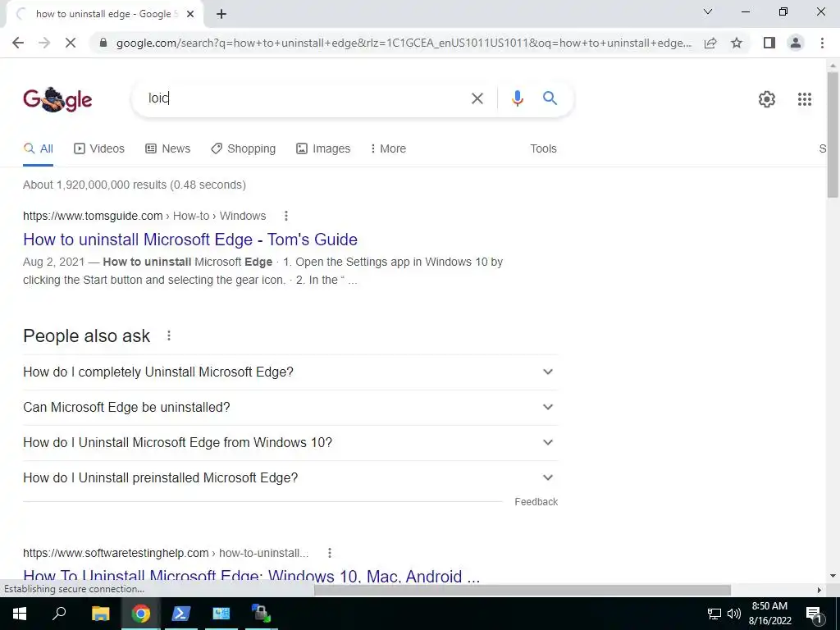Switch to News results tab
The height and width of the screenshot is (630, 840).
[167, 148]
